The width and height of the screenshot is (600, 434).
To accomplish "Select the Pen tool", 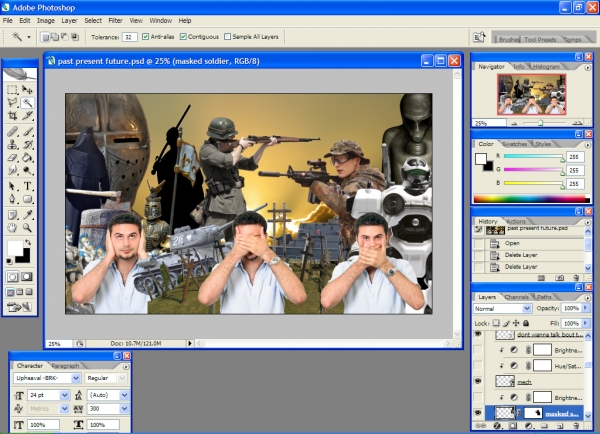I will [12, 199].
